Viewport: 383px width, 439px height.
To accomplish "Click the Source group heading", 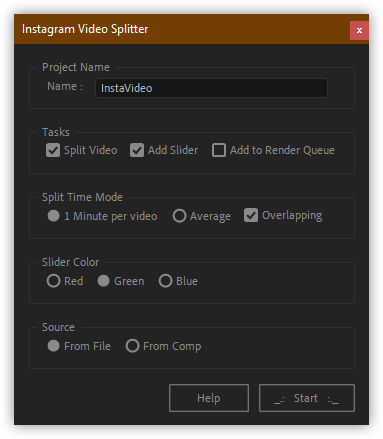I will [x=58, y=327].
